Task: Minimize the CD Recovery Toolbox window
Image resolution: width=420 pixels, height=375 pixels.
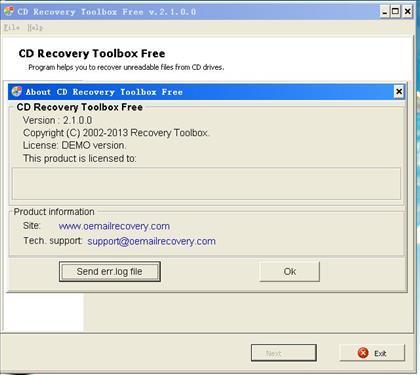Action: click(385, 12)
